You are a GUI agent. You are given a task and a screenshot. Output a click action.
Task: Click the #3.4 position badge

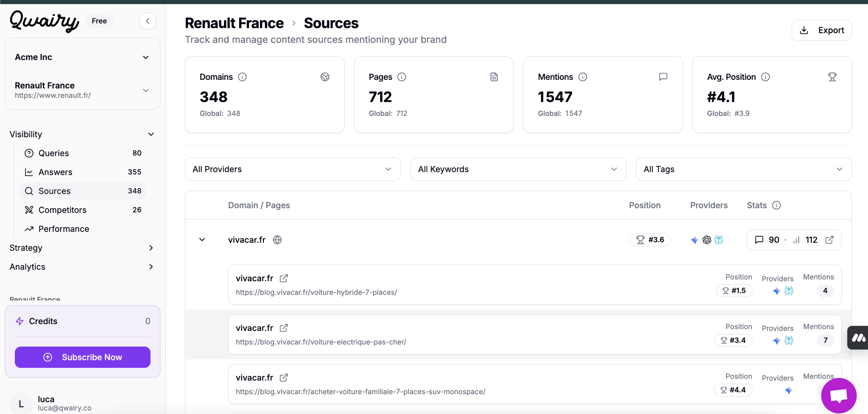coord(733,340)
